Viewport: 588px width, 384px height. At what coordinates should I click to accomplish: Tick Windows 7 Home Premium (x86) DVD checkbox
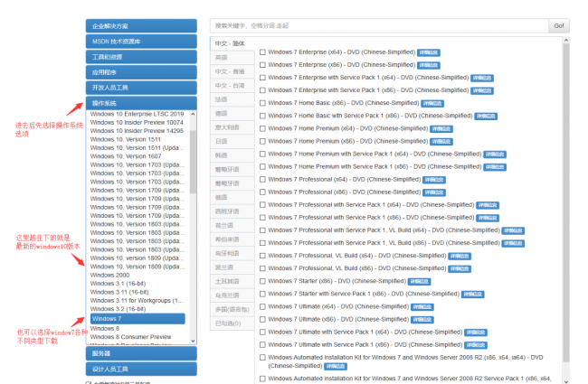point(262,142)
